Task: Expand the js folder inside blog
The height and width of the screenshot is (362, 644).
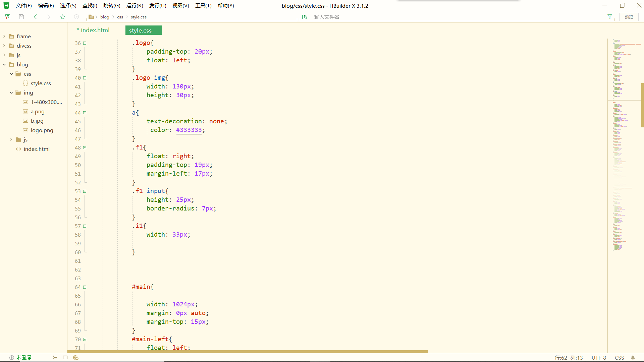Action: pos(11,139)
